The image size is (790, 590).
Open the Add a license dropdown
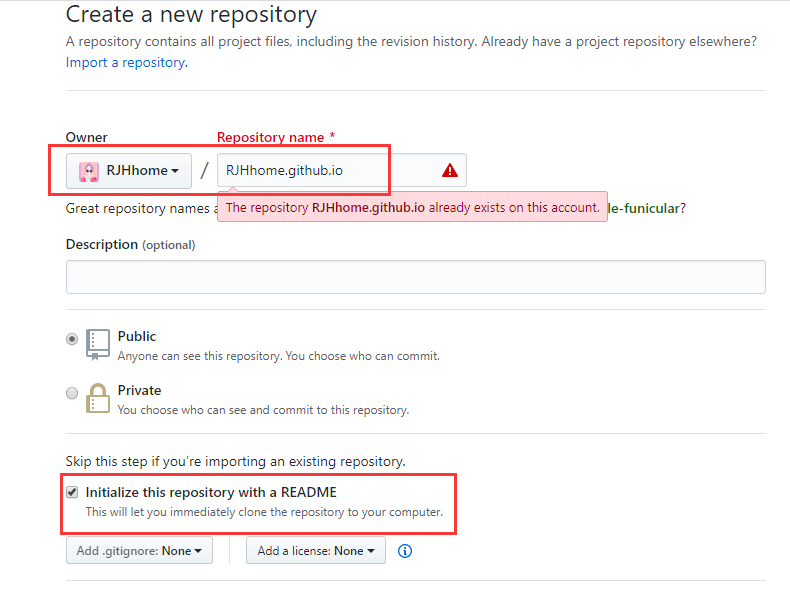click(x=316, y=550)
